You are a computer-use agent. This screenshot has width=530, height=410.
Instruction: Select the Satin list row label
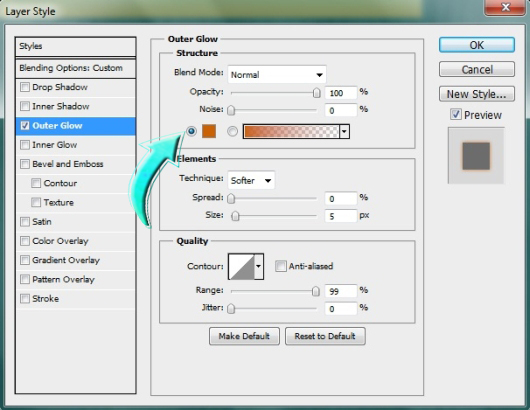pyautogui.click(x=42, y=222)
